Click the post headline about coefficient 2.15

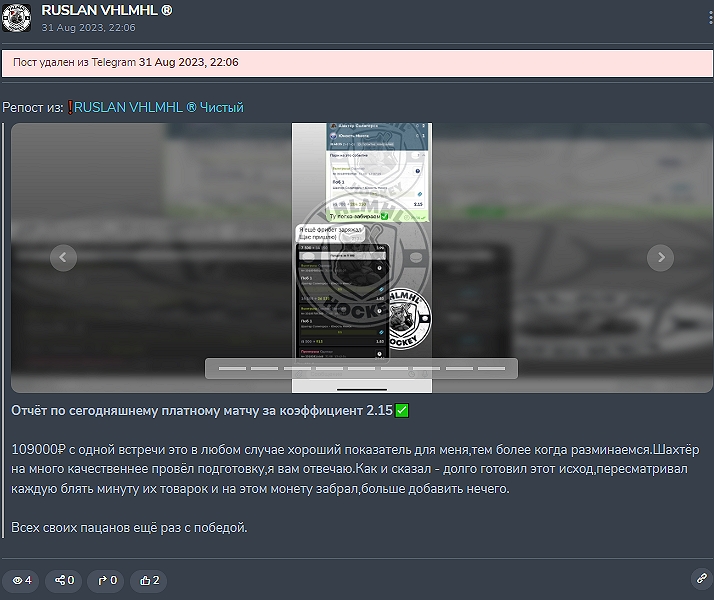tap(210, 411)
